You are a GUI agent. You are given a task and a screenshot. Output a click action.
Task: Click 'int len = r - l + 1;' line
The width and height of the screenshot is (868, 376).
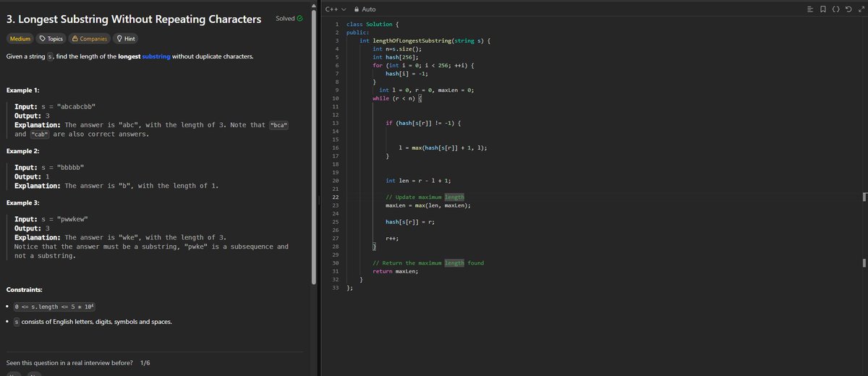tap(419, 180)
